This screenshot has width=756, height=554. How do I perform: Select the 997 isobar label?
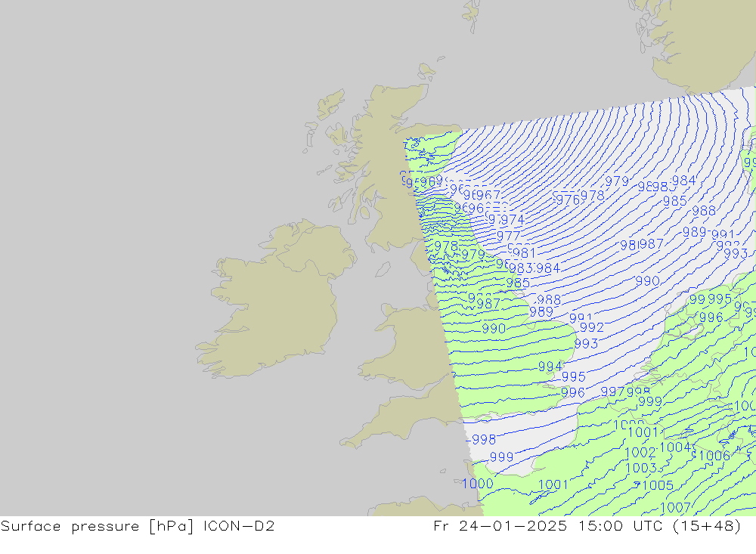(613, 392)
